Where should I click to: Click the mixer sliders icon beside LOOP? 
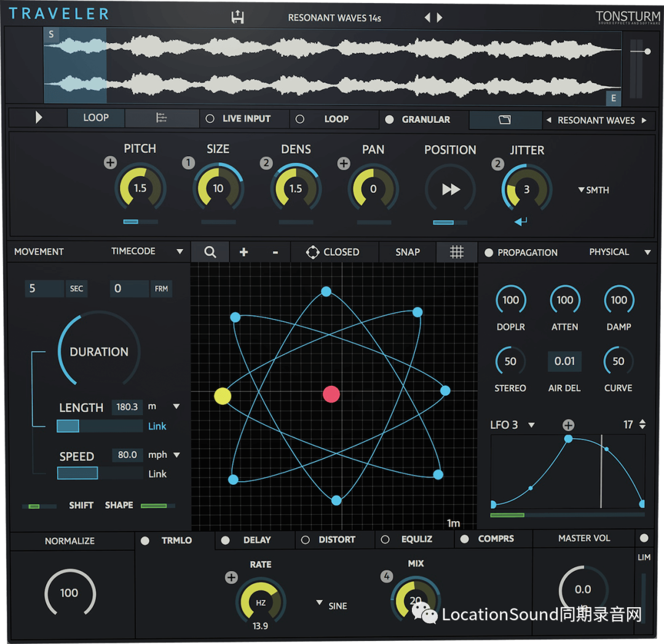coord(162,118)
